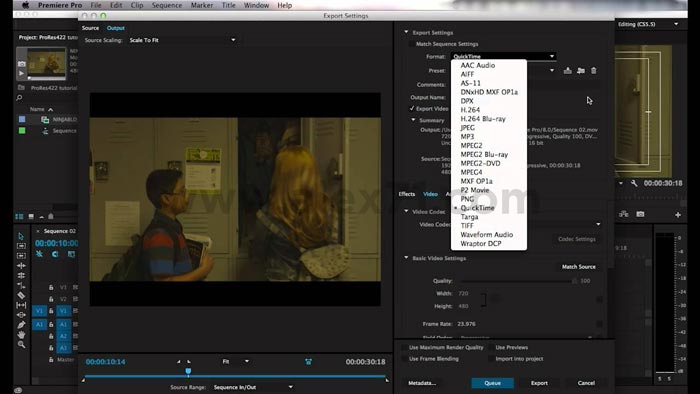Click the Export Frame camera icon
Viewport: 700px width, 394px height.
pos(640,214)
